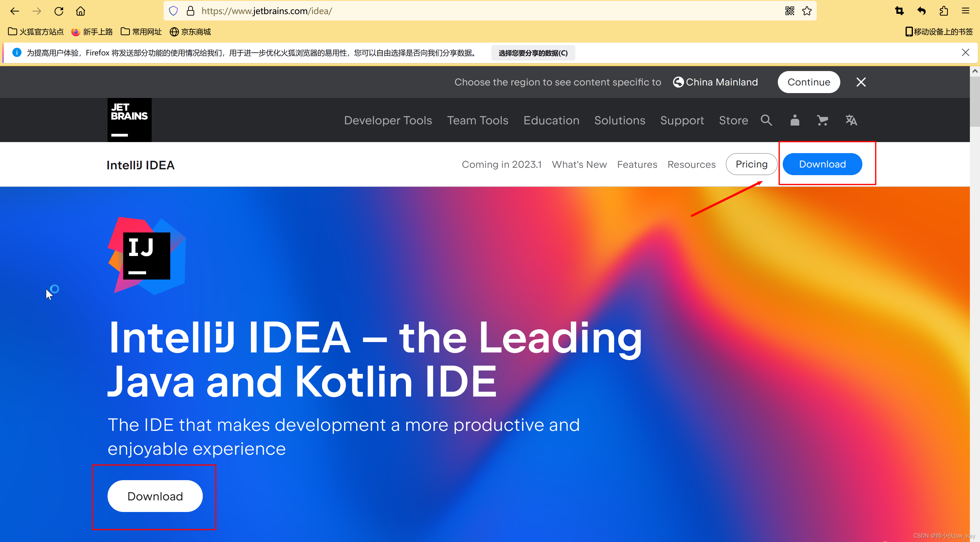980x542 pixels.
Task: Expand the Team Tools menu
Action: [478, 120]
